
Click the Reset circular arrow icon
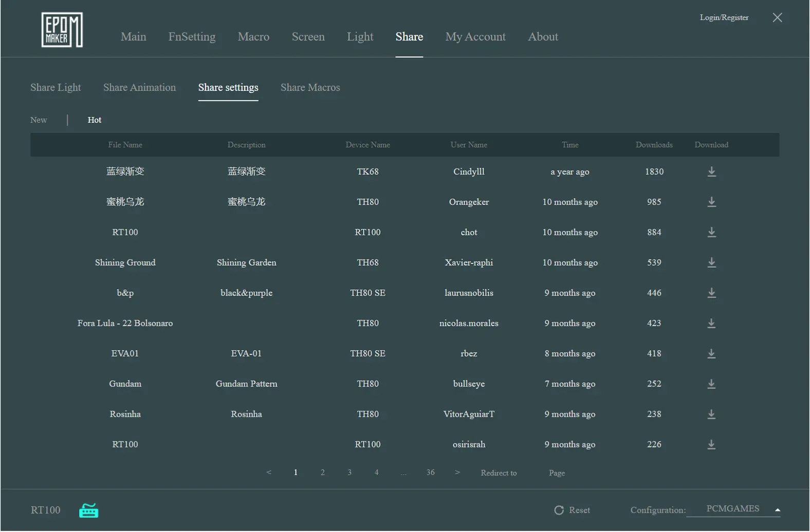[x=559, y=510]
